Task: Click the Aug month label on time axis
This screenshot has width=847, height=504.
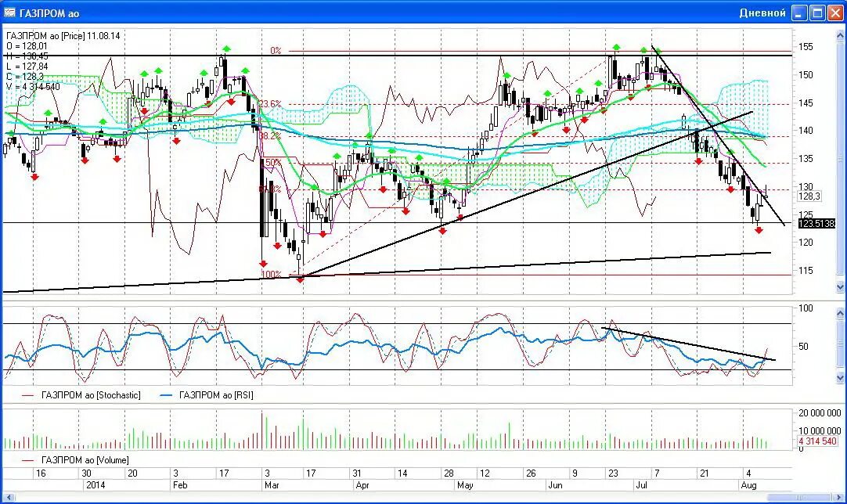Action: [x=748, y=485]
